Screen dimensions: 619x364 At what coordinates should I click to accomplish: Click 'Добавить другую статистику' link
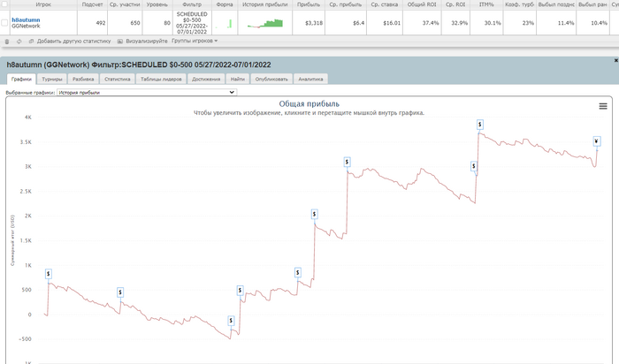(x=73, y=41)
